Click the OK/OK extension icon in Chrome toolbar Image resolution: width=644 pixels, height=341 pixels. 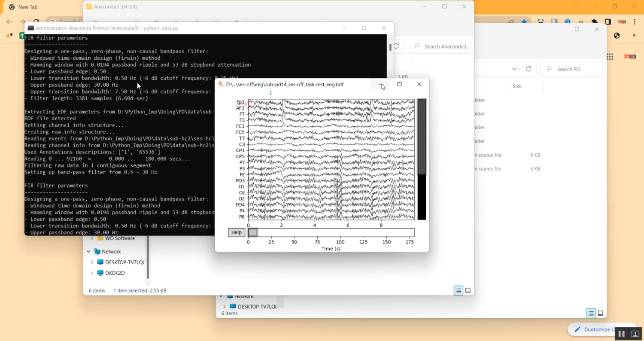pyautogui.click(x=622, y=21)
